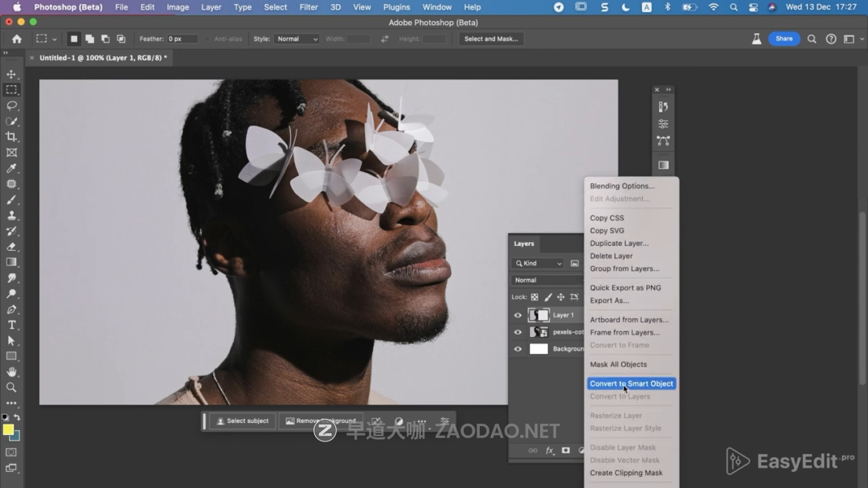Open the Style dropdown in options bar
868x488 pixels.
(297, 39)
